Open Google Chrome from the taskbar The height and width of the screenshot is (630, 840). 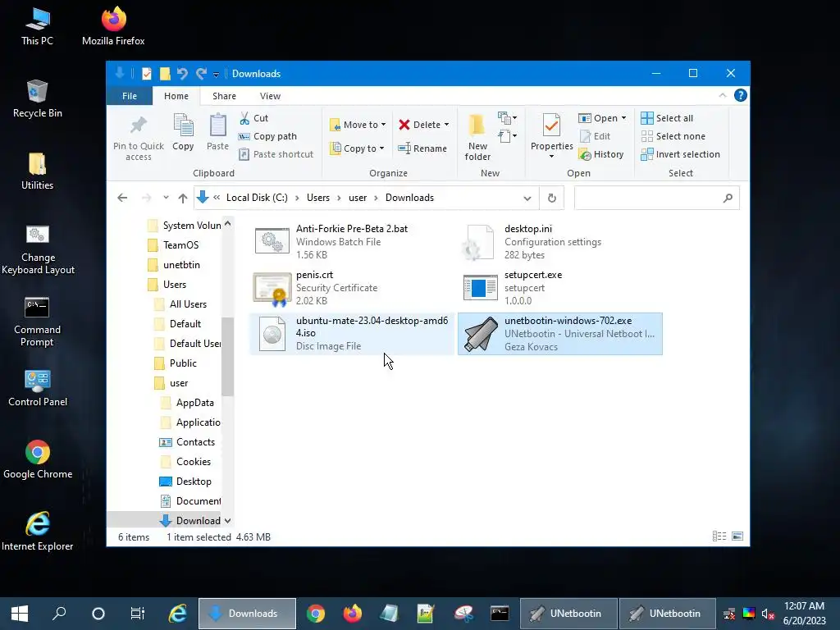(x=316, y=614)
